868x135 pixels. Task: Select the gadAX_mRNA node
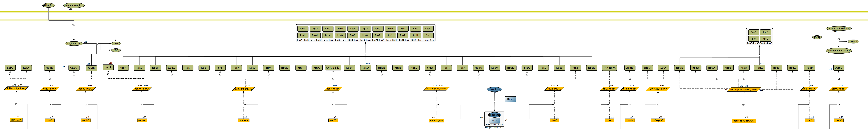(142, 89)
